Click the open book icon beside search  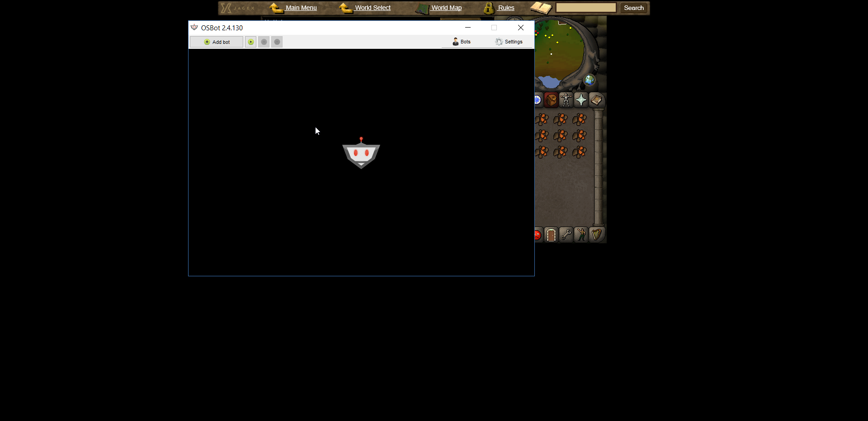click(x=541, y=8)
